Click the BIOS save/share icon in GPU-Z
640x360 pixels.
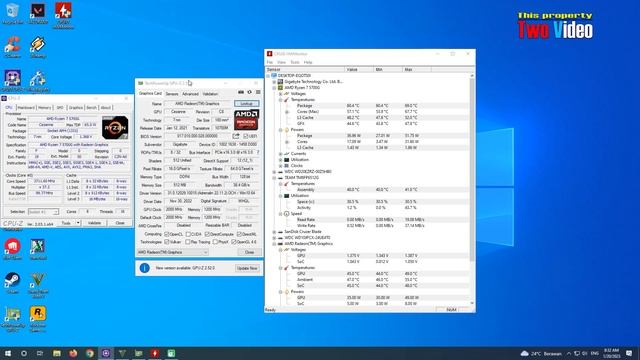click(x=236, y=136)
